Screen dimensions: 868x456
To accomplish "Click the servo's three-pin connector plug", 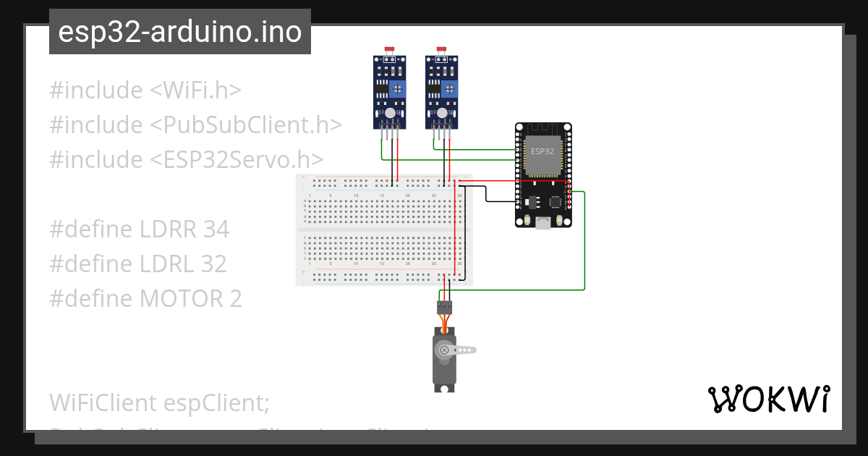I will coord(446,307).
